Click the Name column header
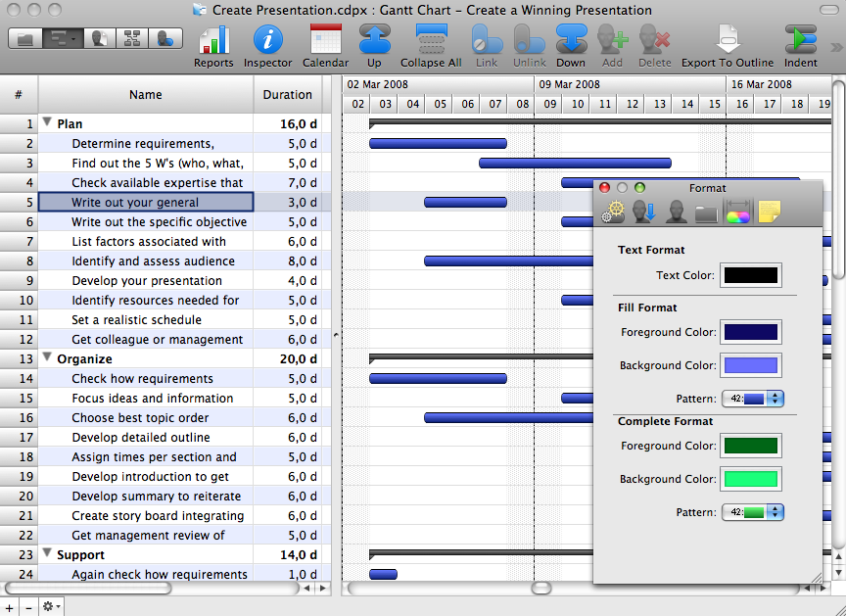Image resolution: width=846 pixels, height=616 pixels. click(145, 95)
